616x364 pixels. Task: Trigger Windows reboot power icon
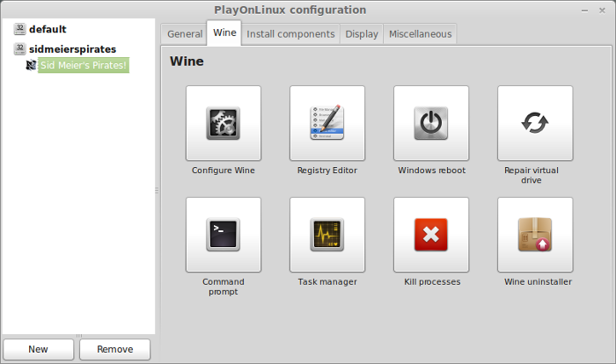pos(431,123)
